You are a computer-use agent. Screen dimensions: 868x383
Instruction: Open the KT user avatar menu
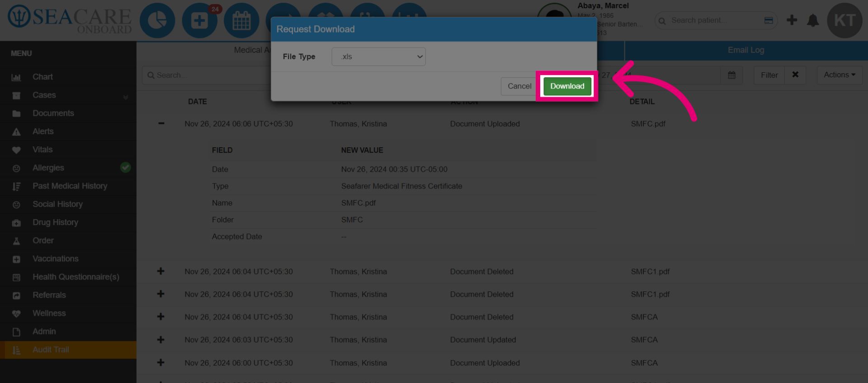(x=844, y=20)
